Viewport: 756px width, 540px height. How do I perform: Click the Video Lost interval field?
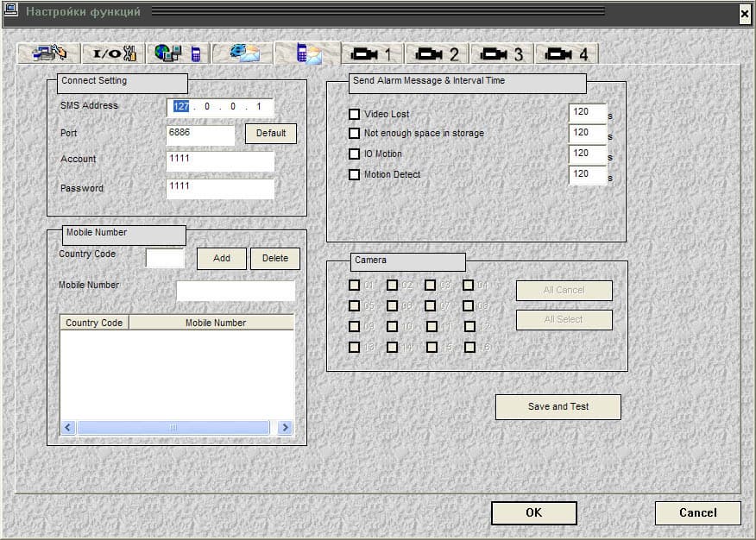click(x=587, y=113)
